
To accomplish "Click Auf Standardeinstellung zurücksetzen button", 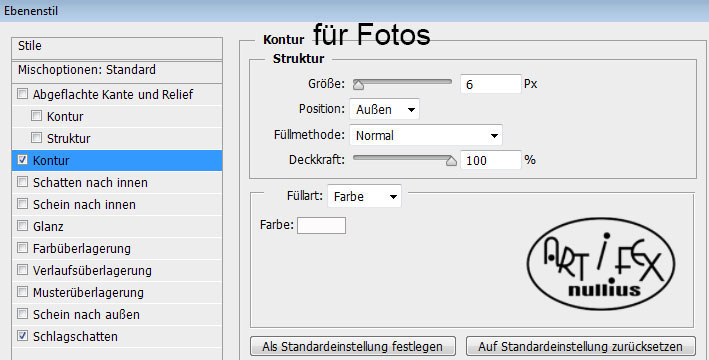I will tap(581, 346).
